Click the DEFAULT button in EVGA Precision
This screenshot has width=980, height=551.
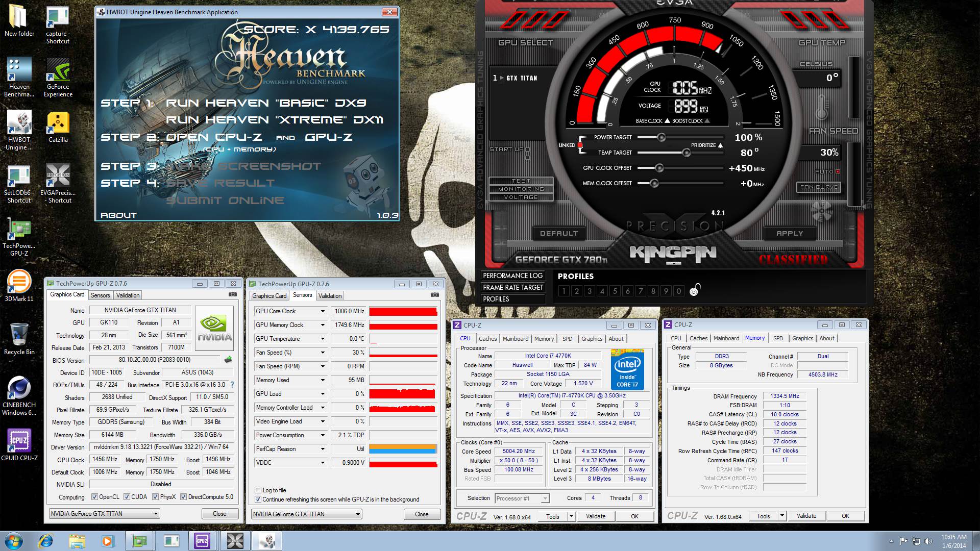pyautogui.click(x=559, y=233)
